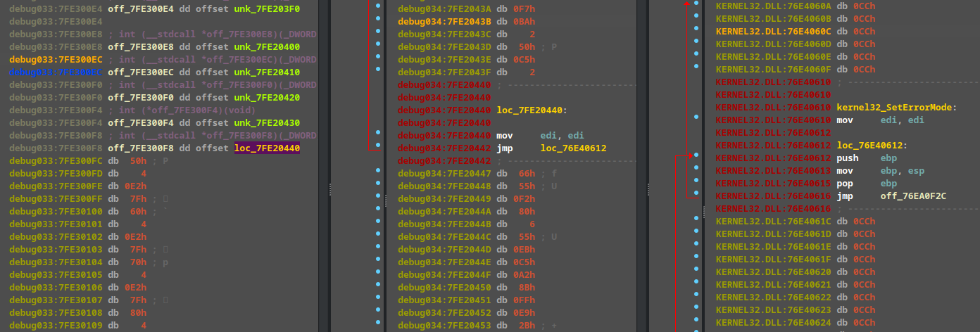Click gutter dot beside debug034:7FE20442 jmp
The image size is (980, 332).
click(378, 146)
